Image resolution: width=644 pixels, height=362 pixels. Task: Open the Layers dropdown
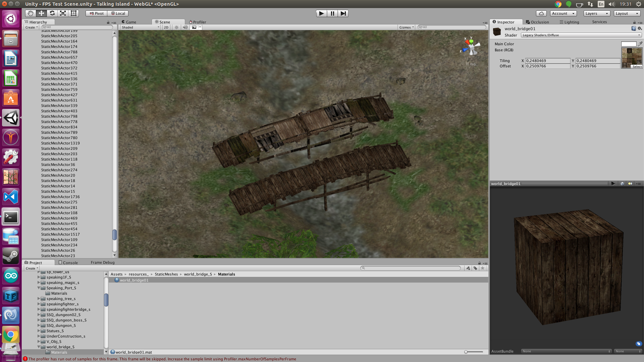[x=597, y=13]
